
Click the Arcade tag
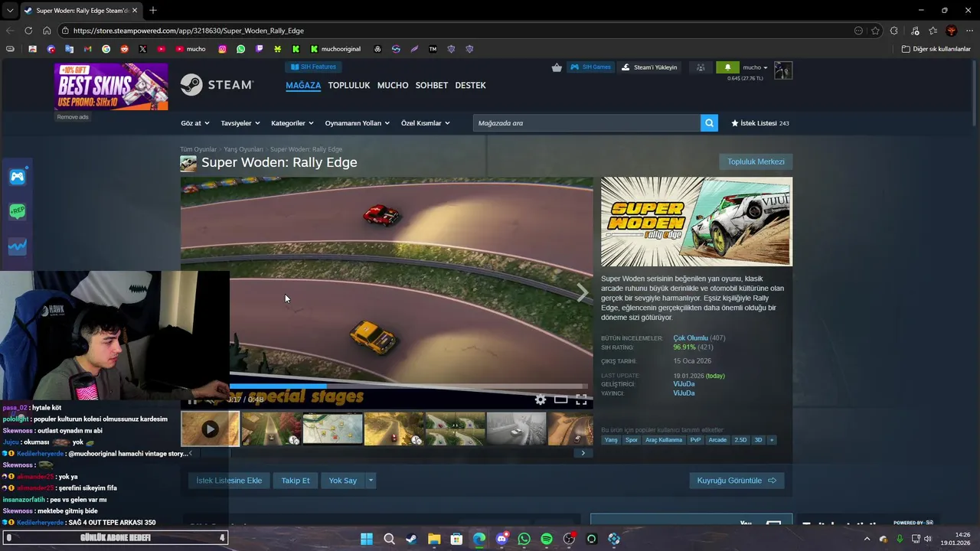pyautogui.click(x=717, y=440)
